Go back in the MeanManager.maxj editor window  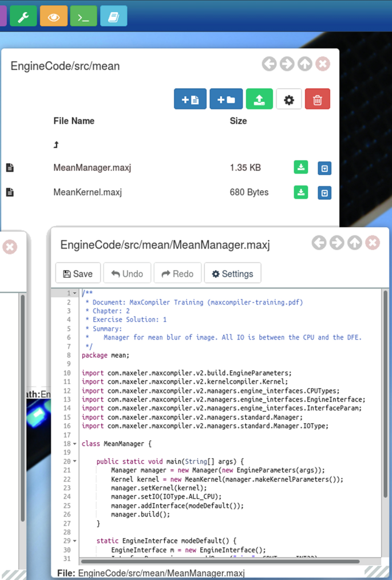pyautogui.click(x=319, y=243)
